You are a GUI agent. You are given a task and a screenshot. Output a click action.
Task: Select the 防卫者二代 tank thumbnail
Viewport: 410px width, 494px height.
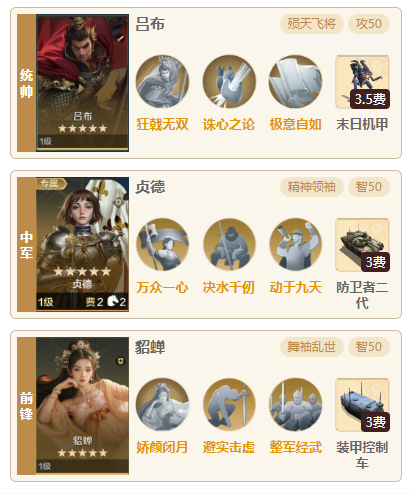click(362, 245)
